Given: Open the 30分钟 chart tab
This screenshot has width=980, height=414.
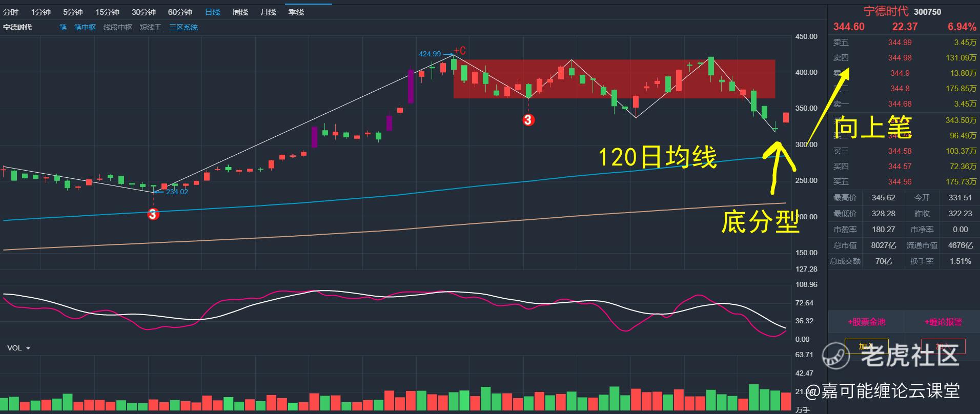Looking at the screenshot, I should pos(144,12).
